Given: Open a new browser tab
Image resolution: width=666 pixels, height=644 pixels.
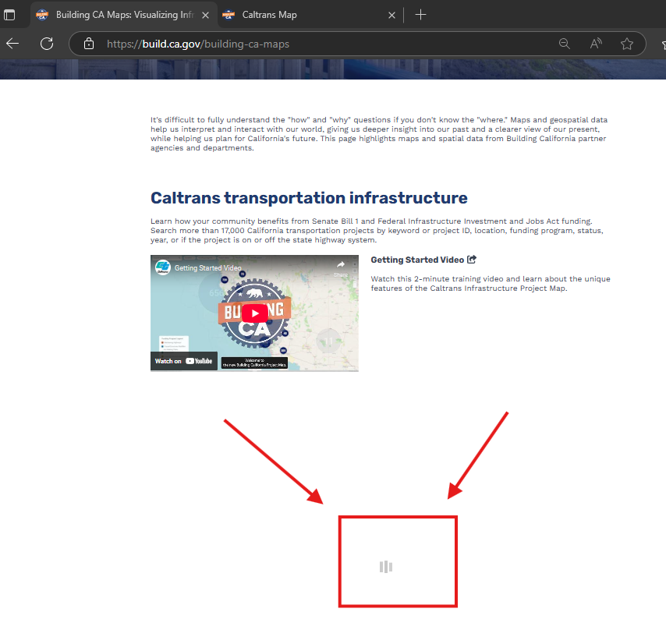Looking at the screenshot, I should (420, 15).
